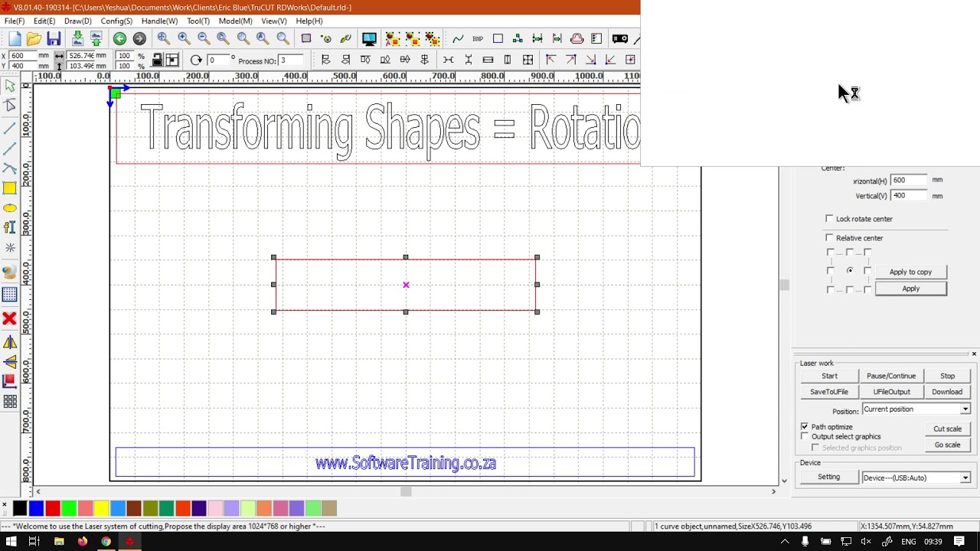This screenshot has width=980, height=551.
Task: Click the rotation angle input field
Action: [218, 60]
